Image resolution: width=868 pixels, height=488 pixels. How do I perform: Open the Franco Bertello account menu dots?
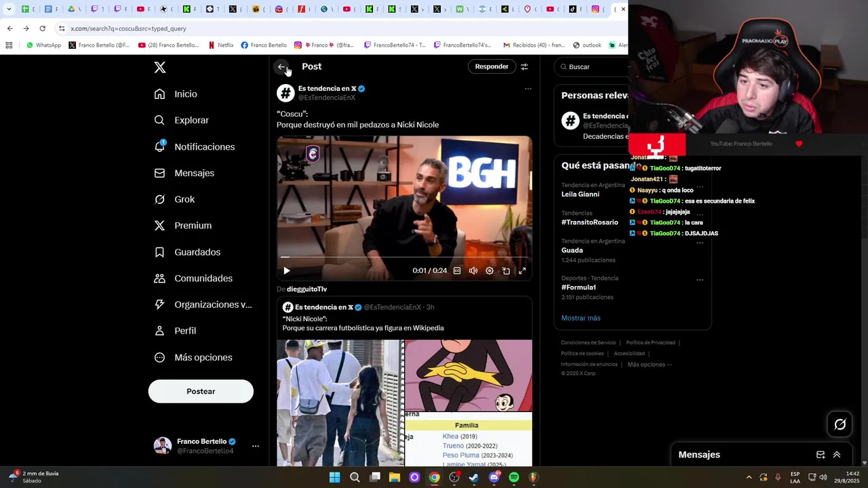[256, 446]
